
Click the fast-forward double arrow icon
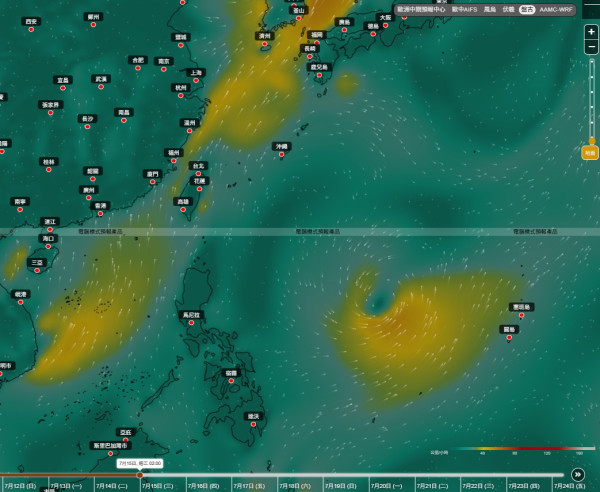(578, 475)
